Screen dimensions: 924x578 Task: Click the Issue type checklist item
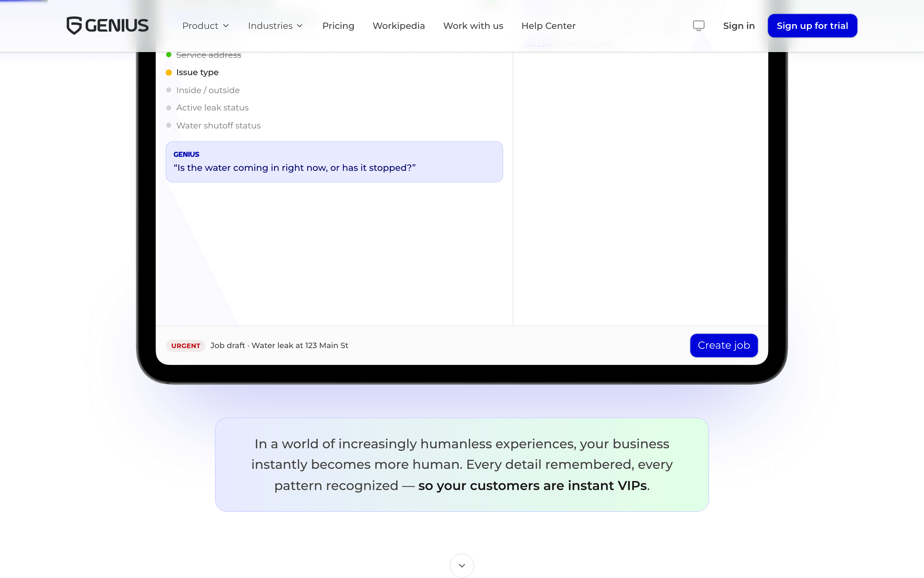192,72
